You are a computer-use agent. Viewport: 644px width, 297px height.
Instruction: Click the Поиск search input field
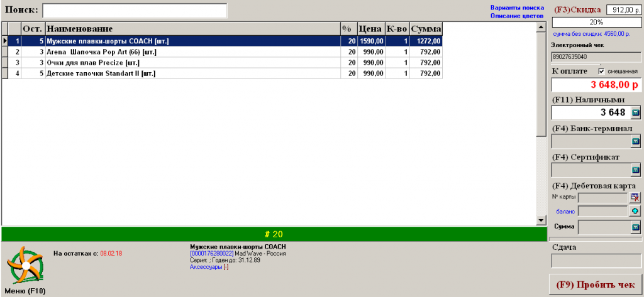[x=135, y=11]
